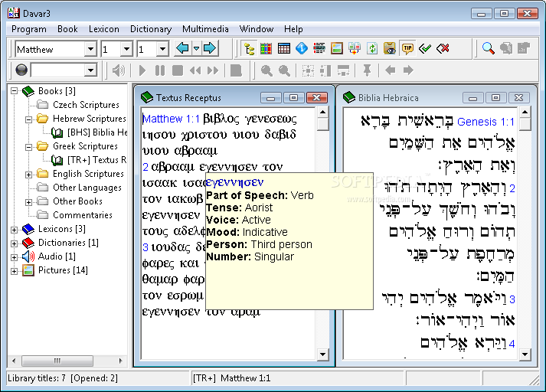Expand the English Scriptures folder
Screen dimensions: 546x392
point(29,175)
